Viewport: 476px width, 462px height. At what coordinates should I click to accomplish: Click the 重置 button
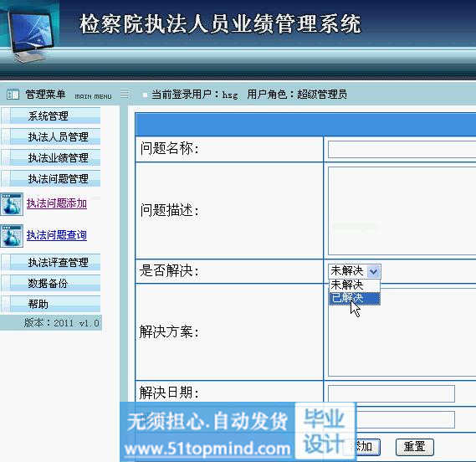(x=415, y=447)
